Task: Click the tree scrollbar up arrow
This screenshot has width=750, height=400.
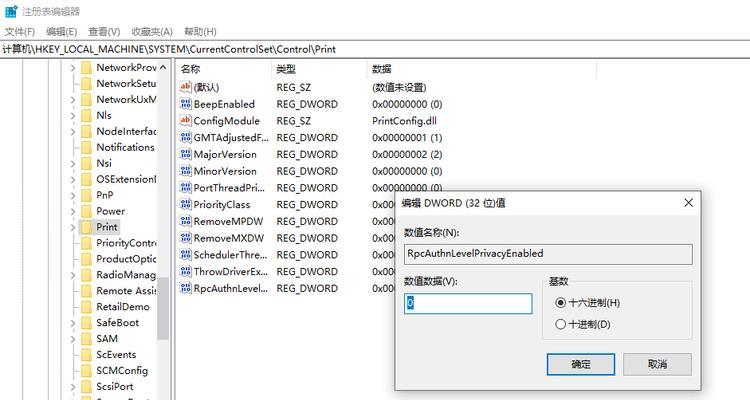Action: [163, 67]
